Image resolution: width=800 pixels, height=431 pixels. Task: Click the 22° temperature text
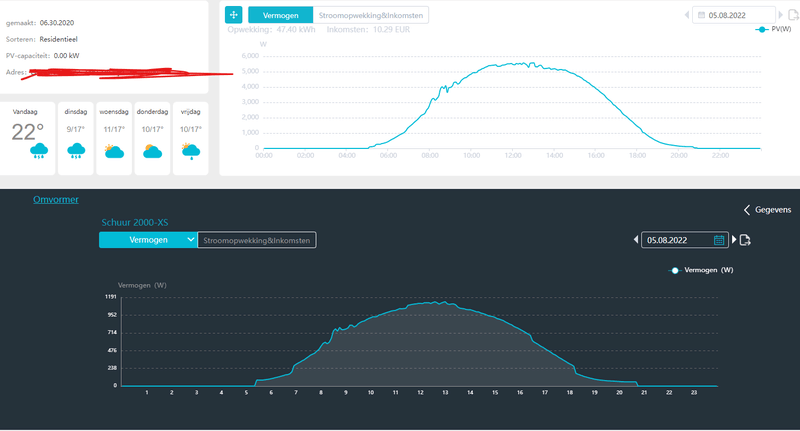pyautogui.click(x=28, y=132)
